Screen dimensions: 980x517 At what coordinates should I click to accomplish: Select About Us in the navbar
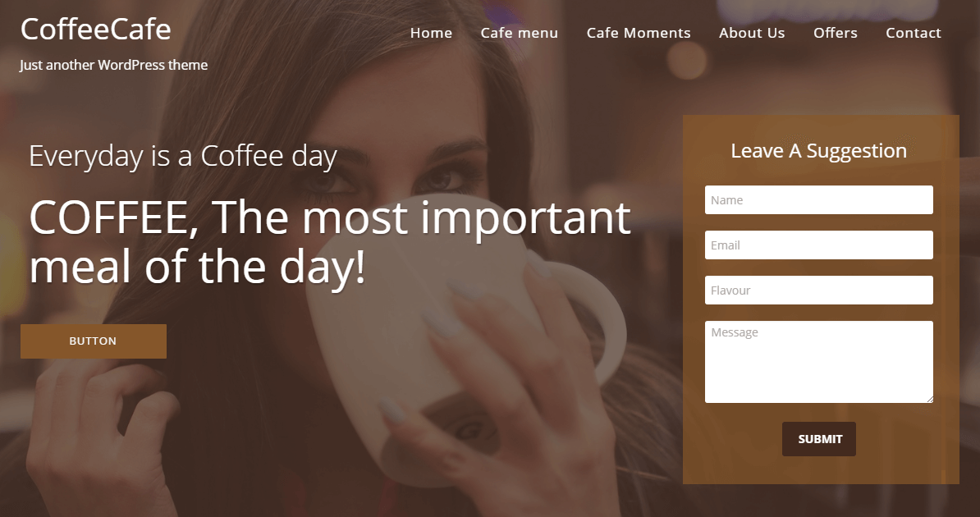751,33
